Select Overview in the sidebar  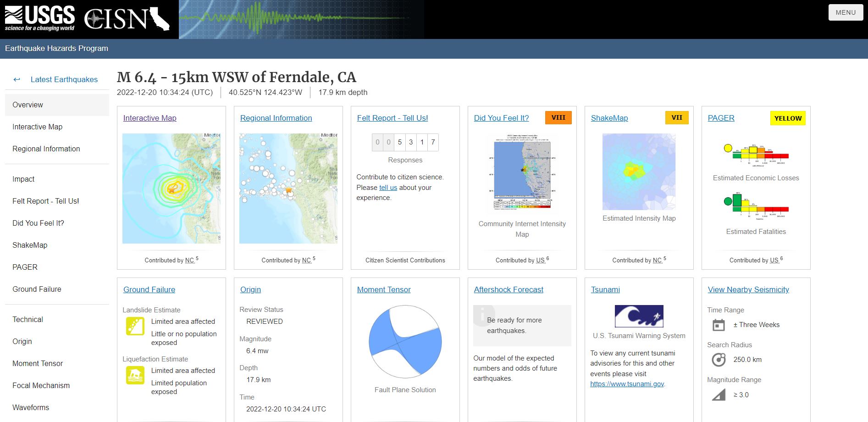[x=57, y=105]
